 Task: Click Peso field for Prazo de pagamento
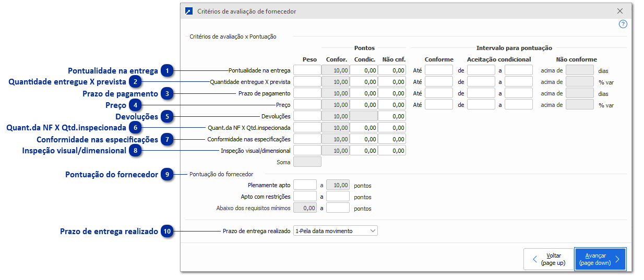(307, 93)
